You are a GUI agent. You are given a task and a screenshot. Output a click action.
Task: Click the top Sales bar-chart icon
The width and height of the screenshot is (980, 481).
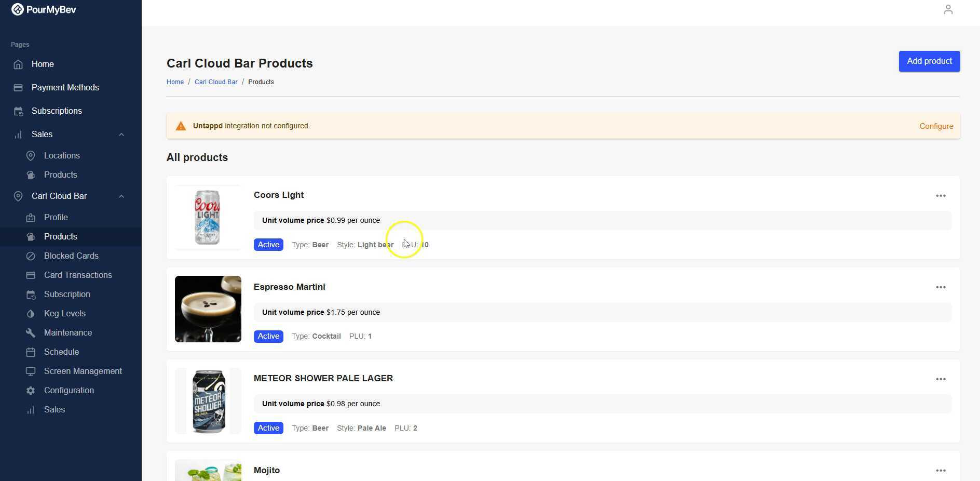[x=18, y=135]
